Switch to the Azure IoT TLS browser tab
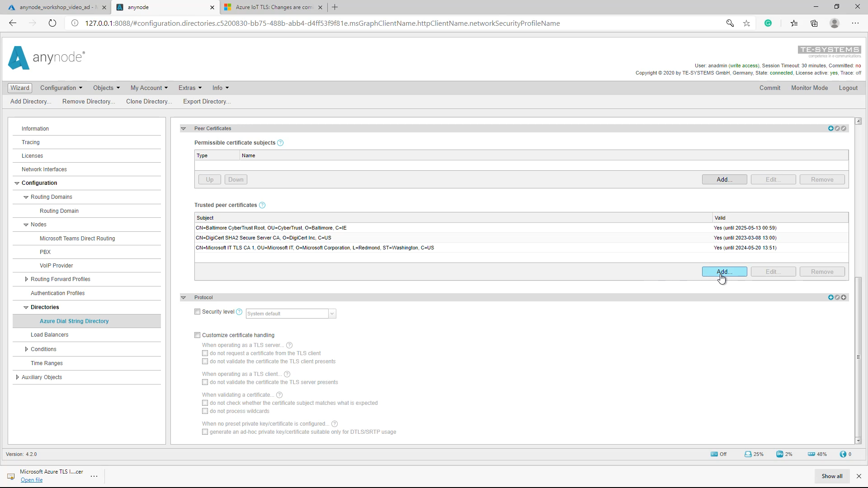The image size is (868, 488). 274,7
